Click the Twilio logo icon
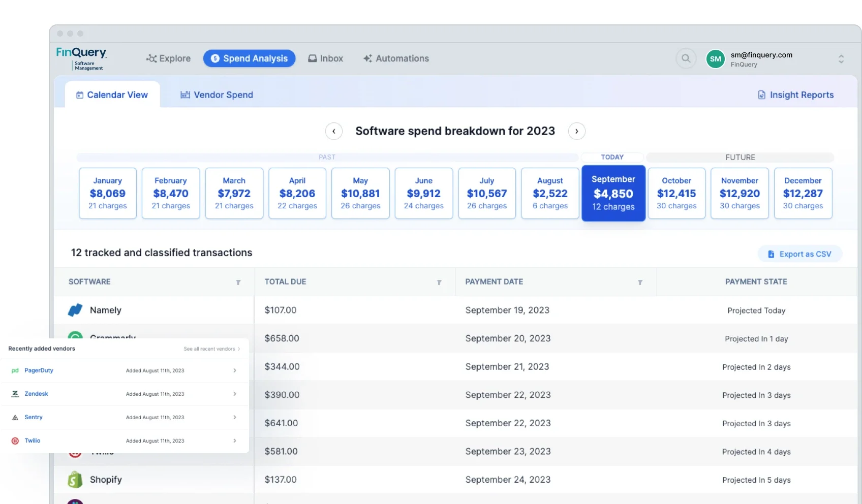 [x=15, y=440]
